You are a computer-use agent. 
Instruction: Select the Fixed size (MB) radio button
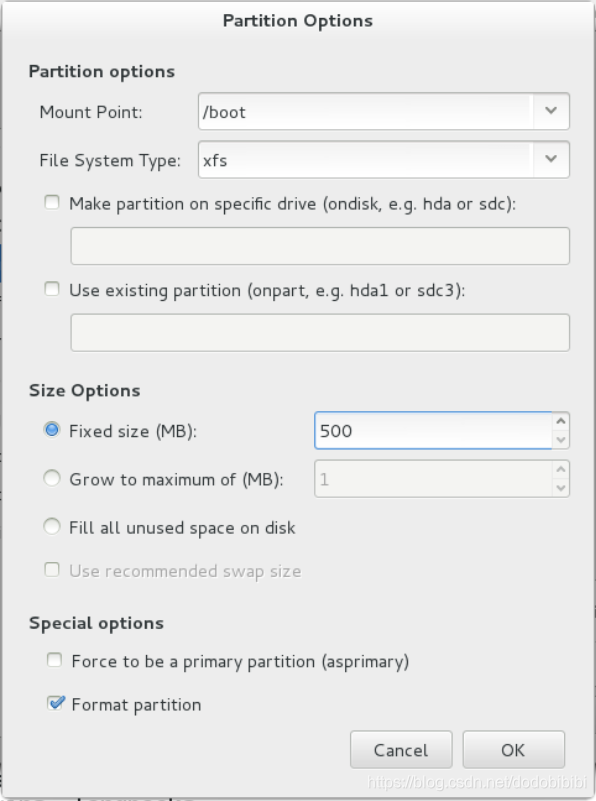[x=52, y=430]
